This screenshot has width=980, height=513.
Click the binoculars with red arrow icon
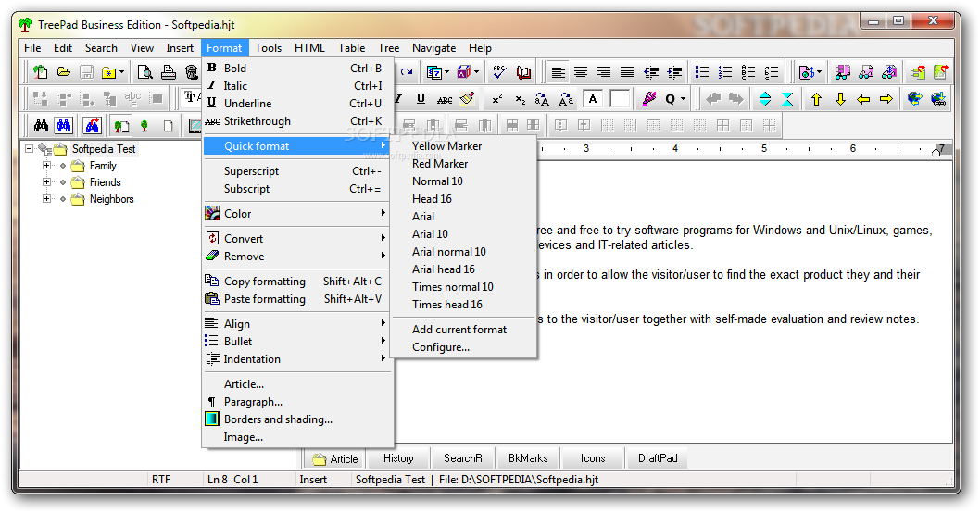(x=93, y=126)
